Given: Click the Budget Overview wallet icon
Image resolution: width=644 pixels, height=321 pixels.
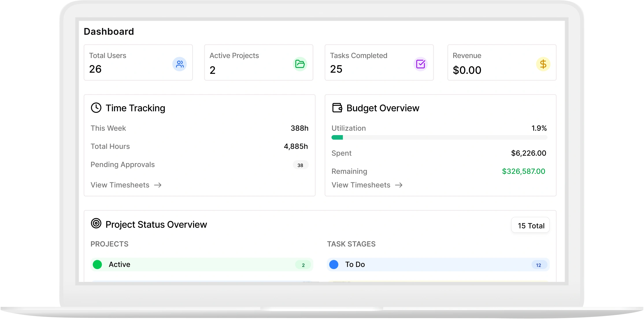Looking at the screenshot, I should point(337,108).
